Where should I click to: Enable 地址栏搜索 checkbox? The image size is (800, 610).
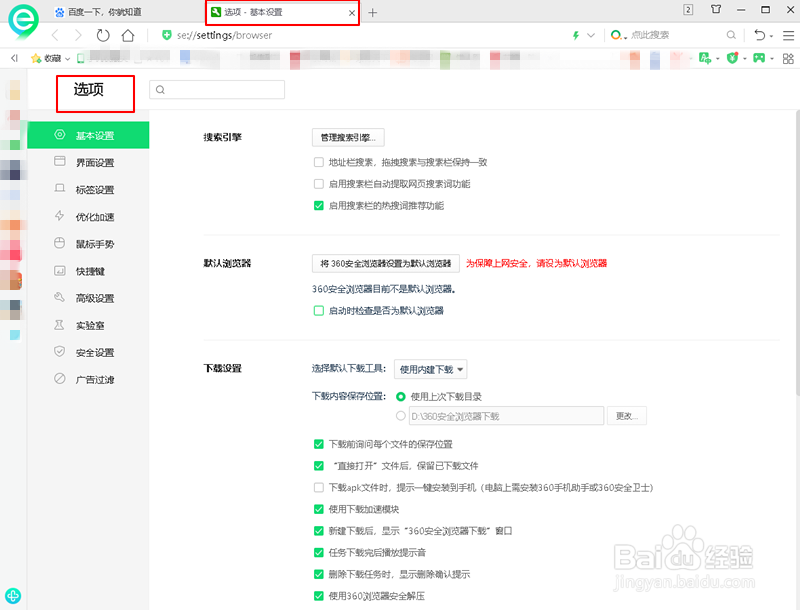coord(319,162)
